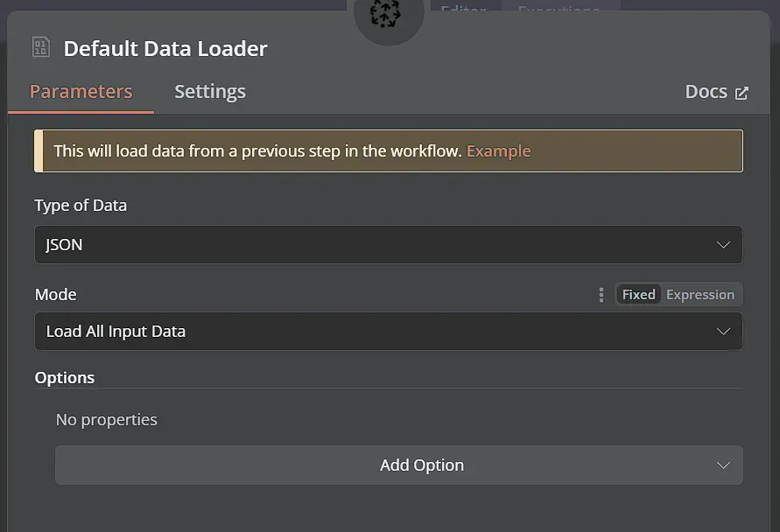Click the Add Option button
Viewport: 780px width, 532px height.
pyautogui.click(x=422, y=465)
